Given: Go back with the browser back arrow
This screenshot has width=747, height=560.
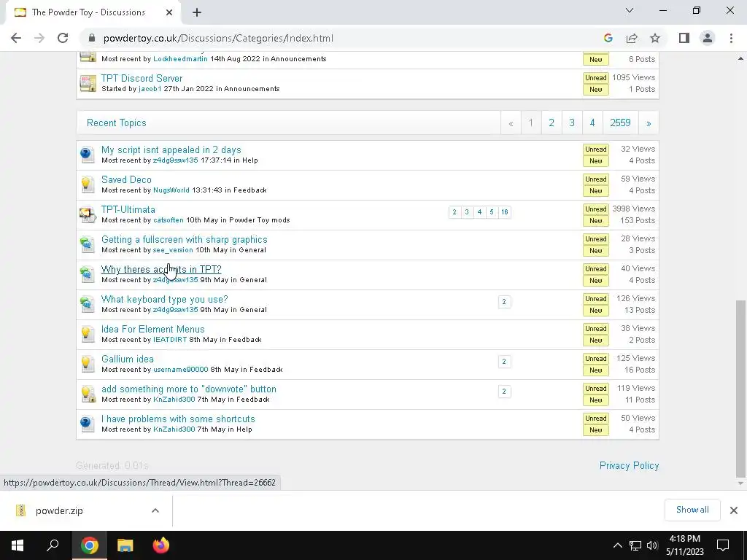Looking at the screenshot, I should 16,38.
